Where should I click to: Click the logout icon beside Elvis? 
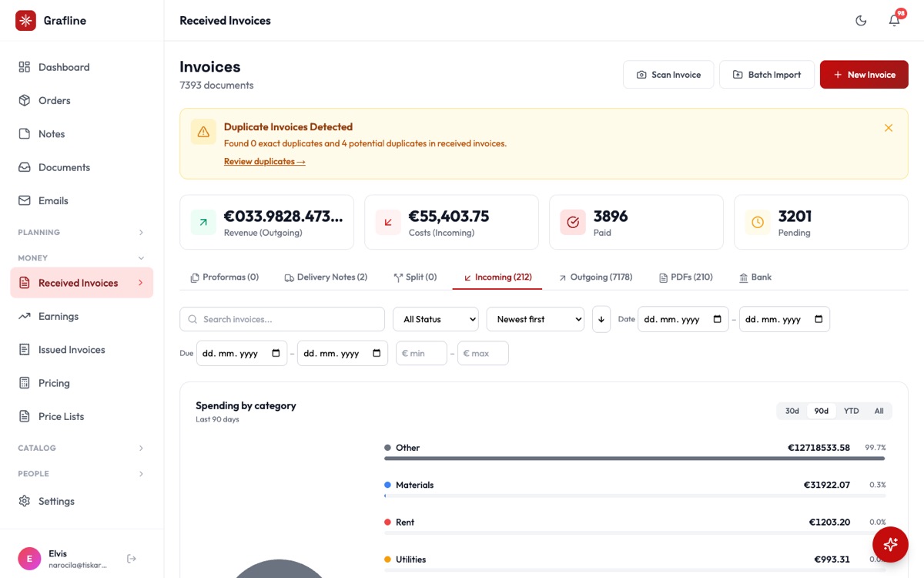pyautogui.click(x=132, y=559)
